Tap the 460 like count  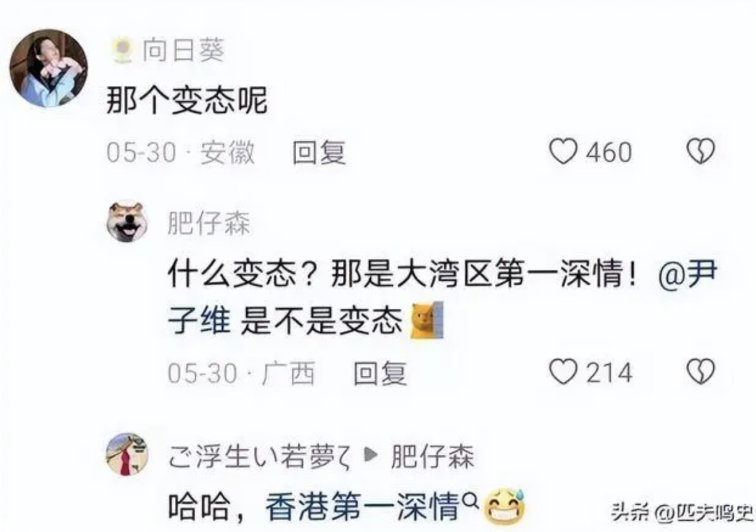pos(608,152)
